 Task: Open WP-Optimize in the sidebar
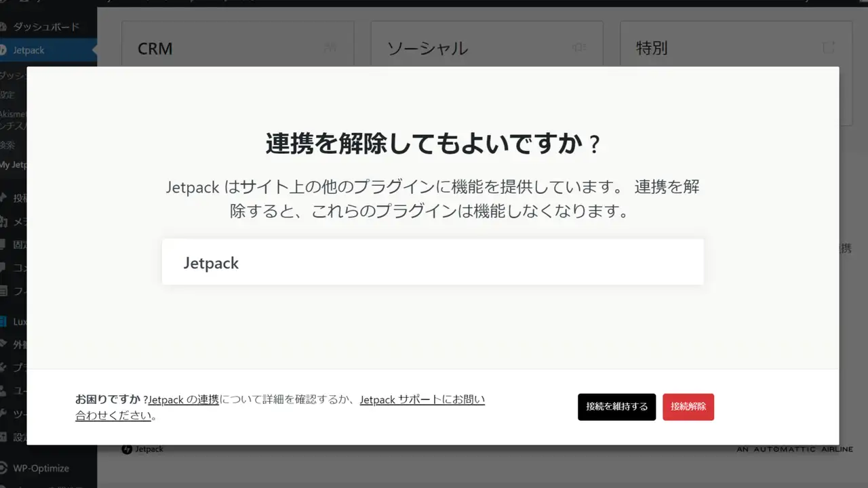(x=41, y=468)
